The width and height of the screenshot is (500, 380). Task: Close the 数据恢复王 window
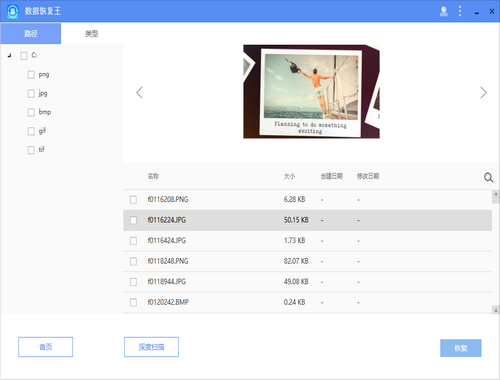[x=492, y=11]
